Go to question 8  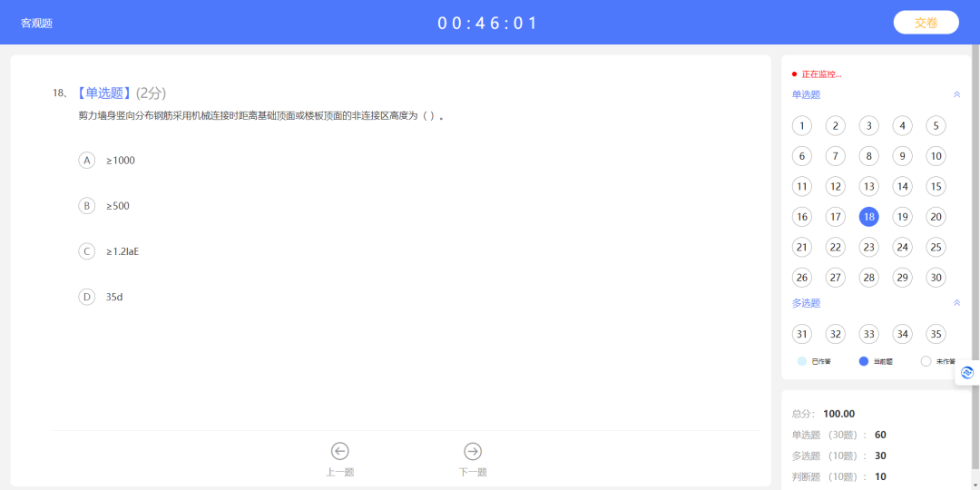click(868, 156)
